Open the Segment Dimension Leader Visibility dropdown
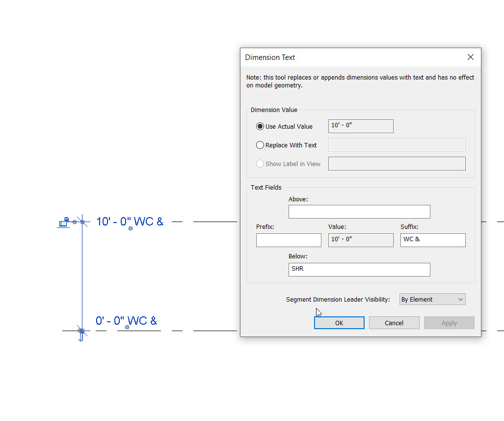Viewport: 504px width, 421px height. click(432, 299)
